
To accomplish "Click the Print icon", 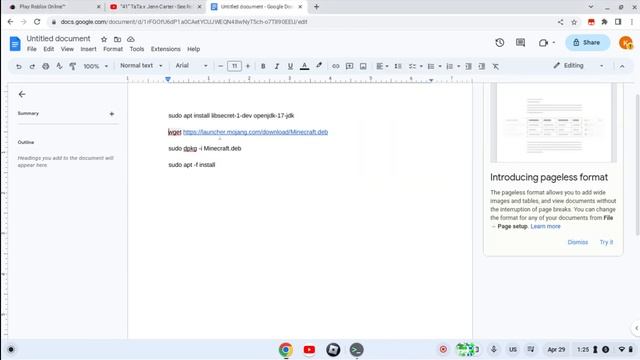I will (46, 66).
